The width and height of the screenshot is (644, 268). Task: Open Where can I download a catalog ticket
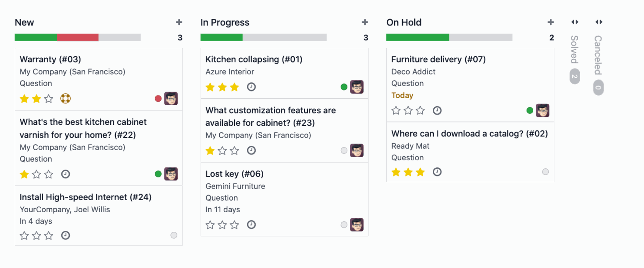click(x=469, y=133)
